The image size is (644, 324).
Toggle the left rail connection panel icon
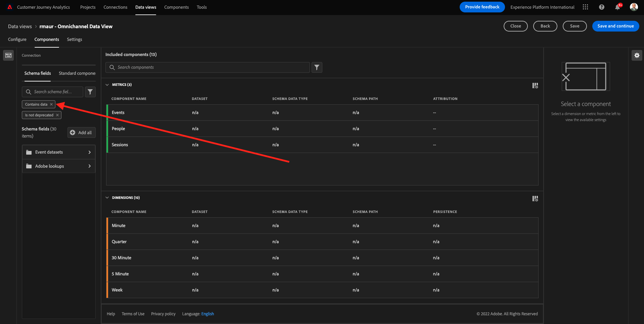[x=8, y=55]
